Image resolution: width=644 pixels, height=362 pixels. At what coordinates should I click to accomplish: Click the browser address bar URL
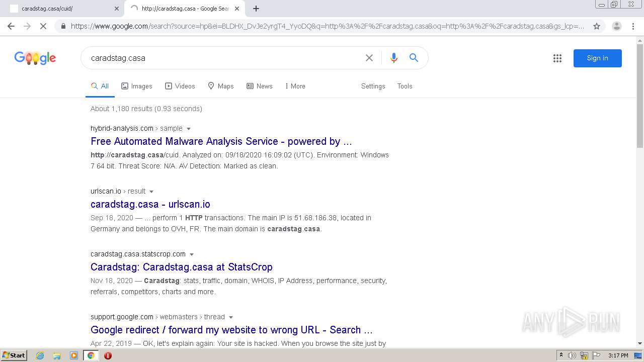pos(328,26)
